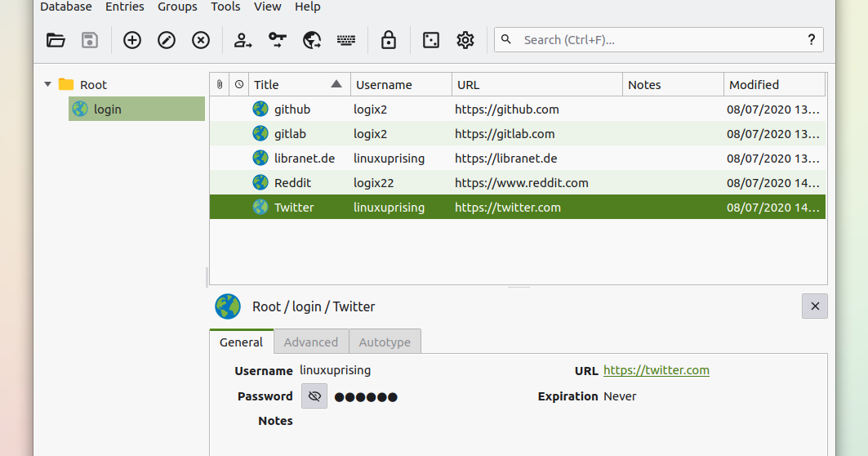The height and width of the screenshot is (456, 868).
Task: Switch to the Advanced tab
Action: 311,342
